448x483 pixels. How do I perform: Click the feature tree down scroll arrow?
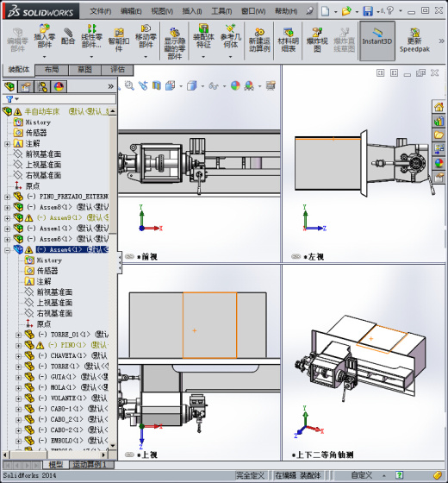[113, 445]
